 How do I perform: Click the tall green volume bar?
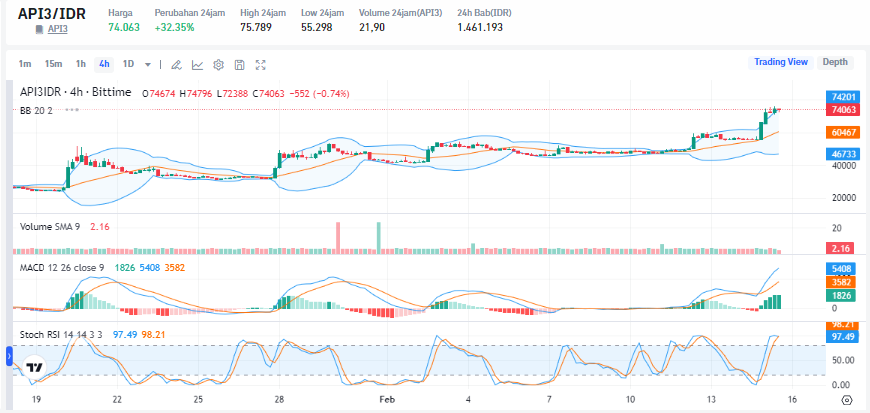(378, 238)
